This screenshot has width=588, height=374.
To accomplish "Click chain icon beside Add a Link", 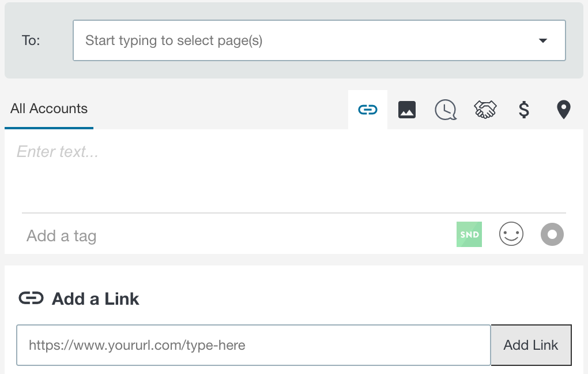I will pos(31,298).
